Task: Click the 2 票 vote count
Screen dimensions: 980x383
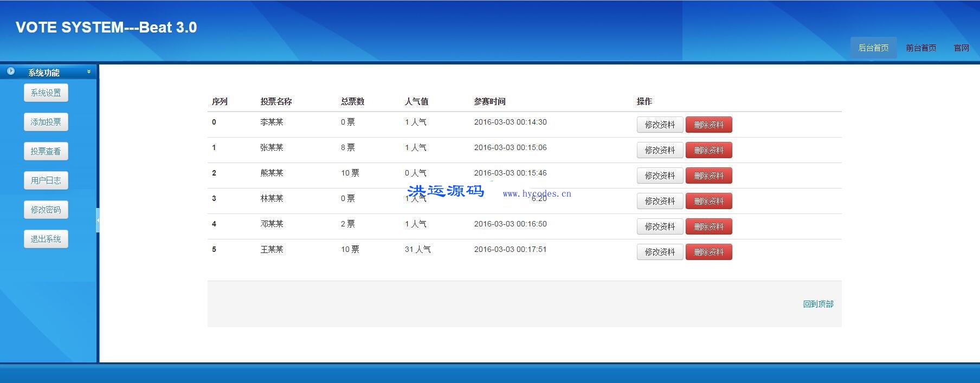Action: [x=348, y=224]
